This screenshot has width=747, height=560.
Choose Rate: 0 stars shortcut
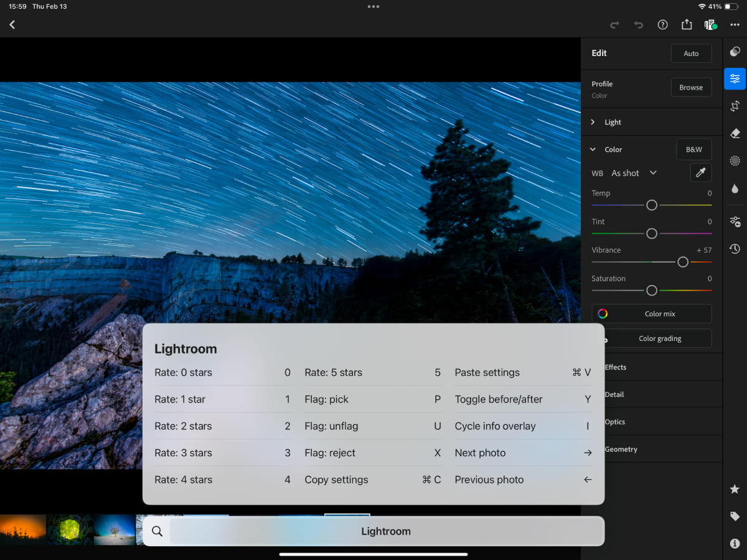click(x=223, y=373)
